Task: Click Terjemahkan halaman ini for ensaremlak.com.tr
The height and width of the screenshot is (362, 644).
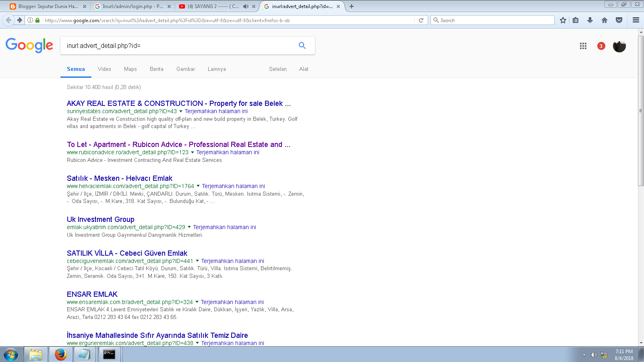Action: pos(232,302)
